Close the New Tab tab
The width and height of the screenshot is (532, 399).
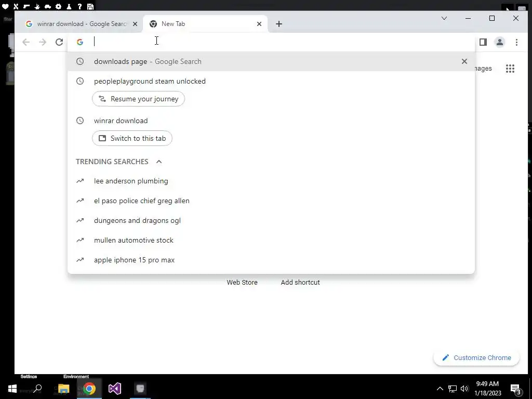tap(259, 24)
